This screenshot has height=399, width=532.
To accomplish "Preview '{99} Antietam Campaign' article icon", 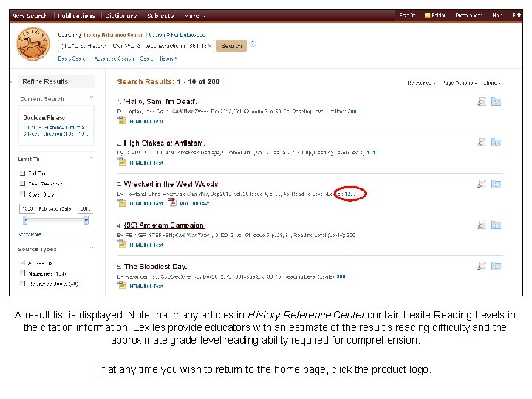I will coord(482,225).
